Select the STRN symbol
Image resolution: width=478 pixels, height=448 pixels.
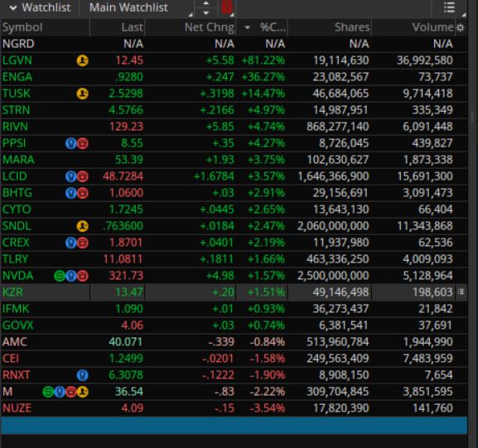pos(17,110)
